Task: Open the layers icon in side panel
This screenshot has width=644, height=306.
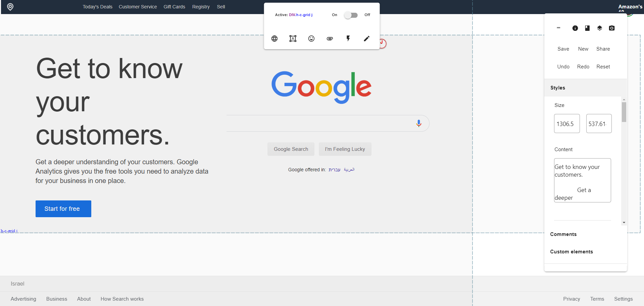Action: (x=600, y=28)
